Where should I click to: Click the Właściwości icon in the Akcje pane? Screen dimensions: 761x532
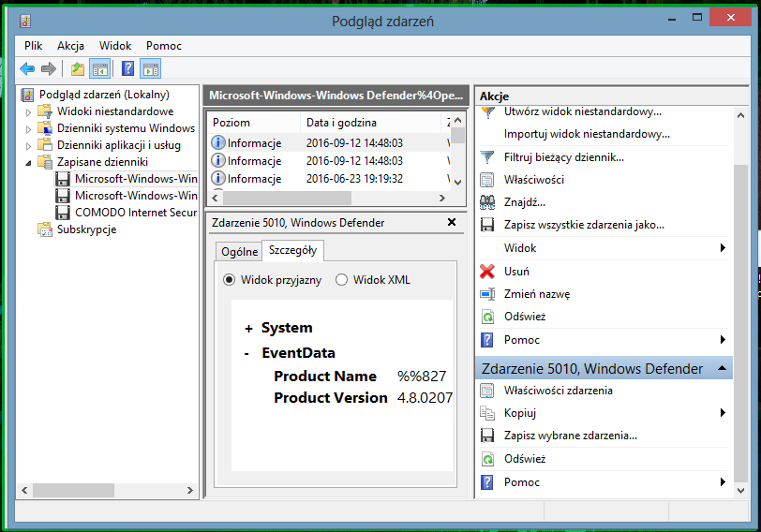487,180
